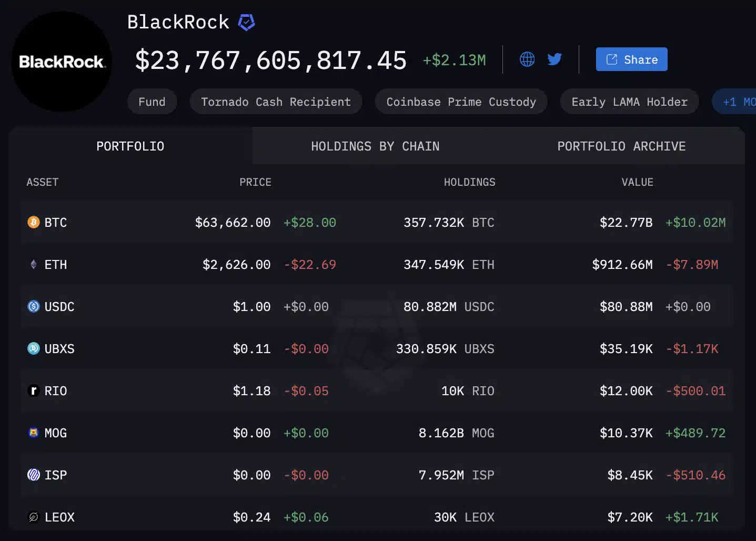The width and height of the screenshot is (756, 541).
Task: Click the 347.549K ETH holdings
Action: pos(449,265)
